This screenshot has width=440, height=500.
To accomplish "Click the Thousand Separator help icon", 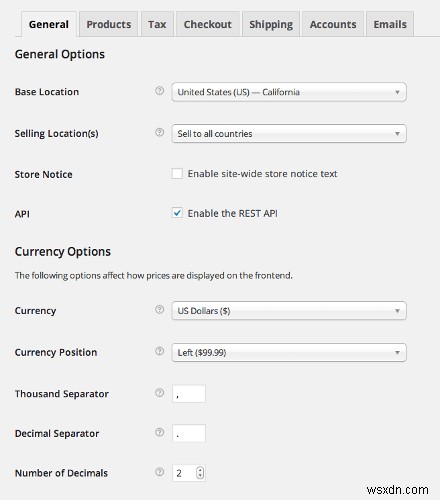I will pos(160,393).
